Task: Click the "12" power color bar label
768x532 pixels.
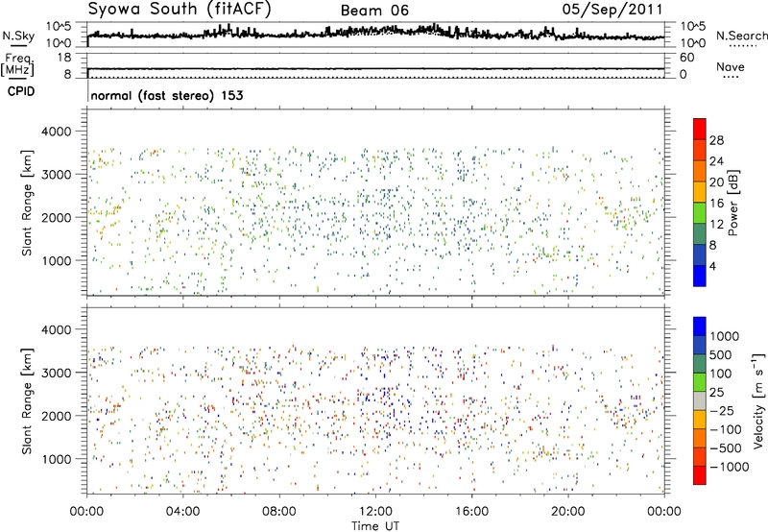Action: [x=716, y=225]
